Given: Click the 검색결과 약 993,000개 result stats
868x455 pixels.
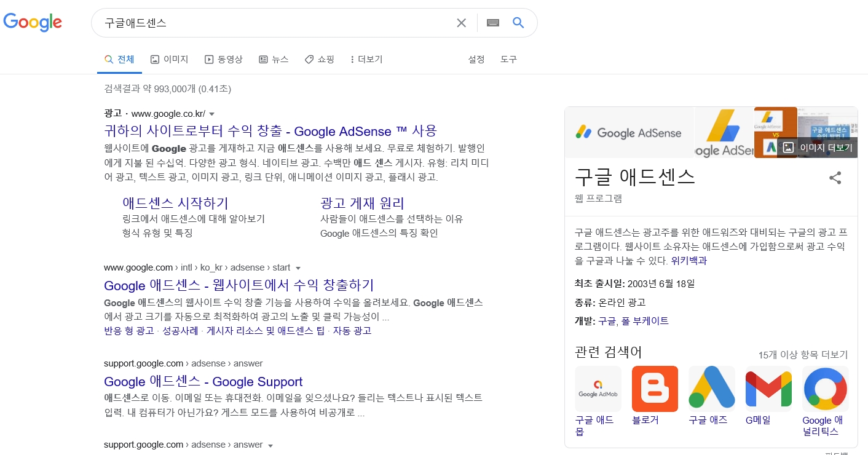Looking at the screenshot, I should tap(167, 89).
